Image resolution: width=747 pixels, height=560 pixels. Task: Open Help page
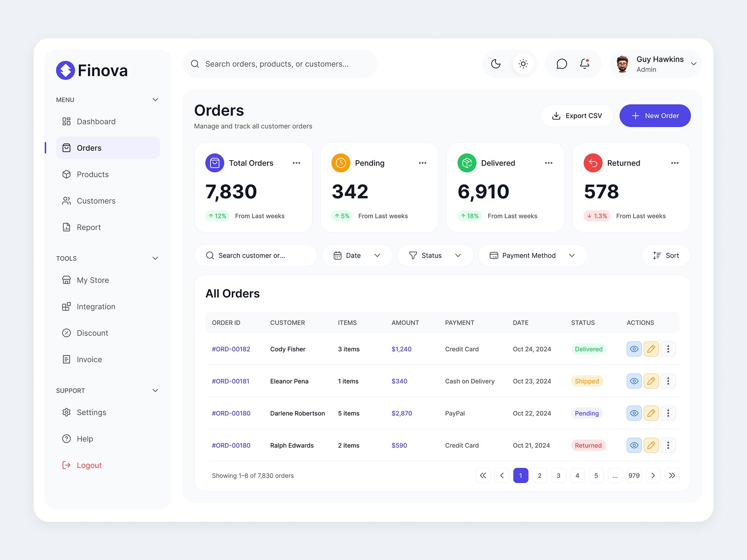108,439
